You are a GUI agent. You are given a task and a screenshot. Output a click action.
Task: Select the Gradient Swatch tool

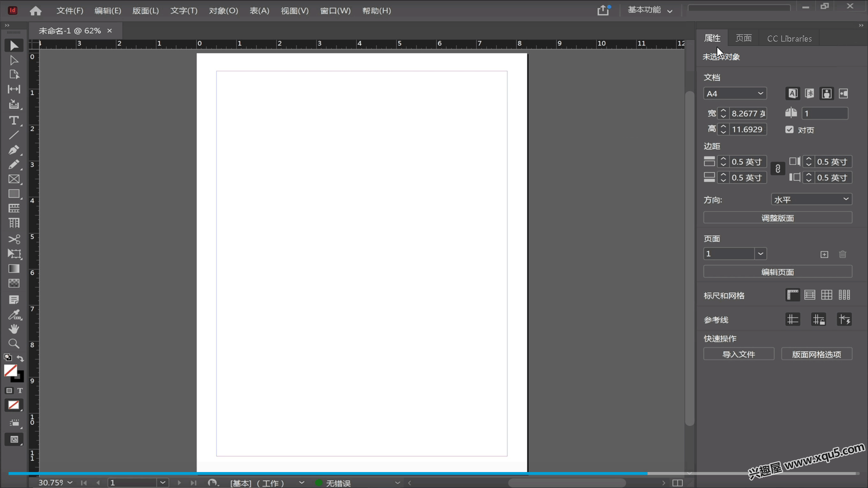(14, 268)
